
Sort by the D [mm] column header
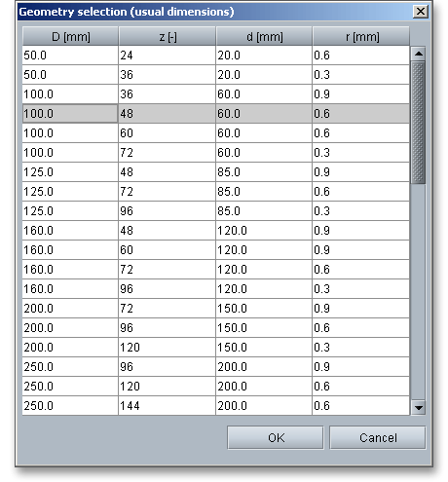pos(70,36)
